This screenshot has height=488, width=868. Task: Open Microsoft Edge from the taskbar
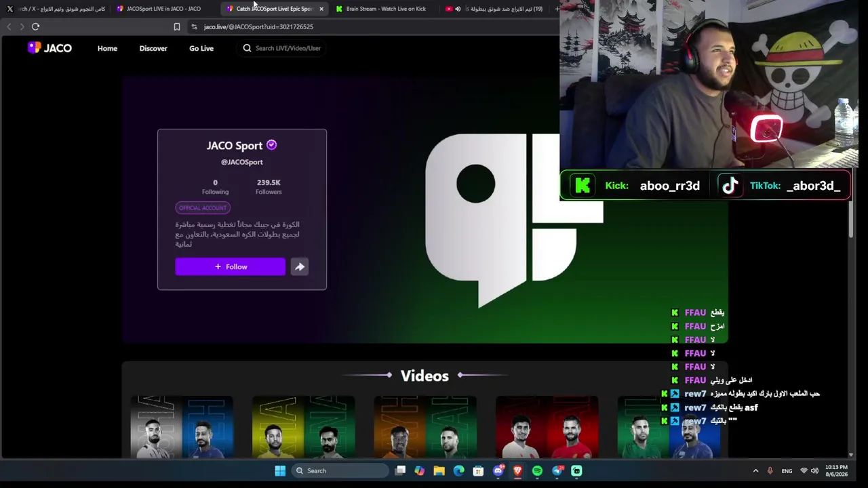pos(459,471)
